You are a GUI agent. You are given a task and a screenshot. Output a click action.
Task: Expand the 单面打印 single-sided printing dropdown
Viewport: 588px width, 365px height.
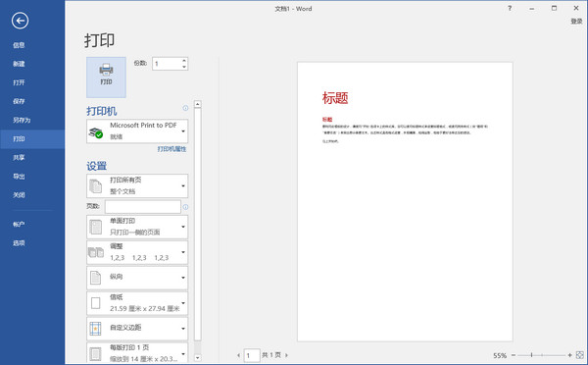[137, 227]
